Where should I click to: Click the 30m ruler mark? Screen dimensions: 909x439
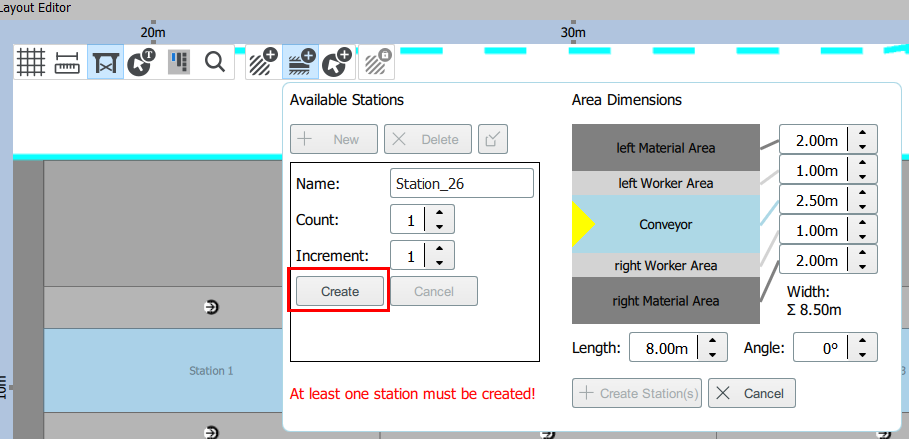tap(573, 32)
